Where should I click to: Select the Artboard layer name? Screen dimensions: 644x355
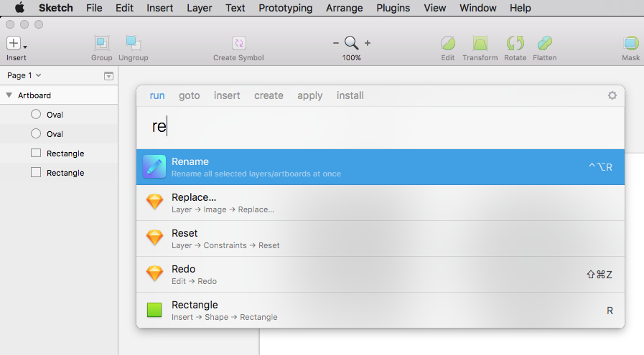[x=34, y=95]
